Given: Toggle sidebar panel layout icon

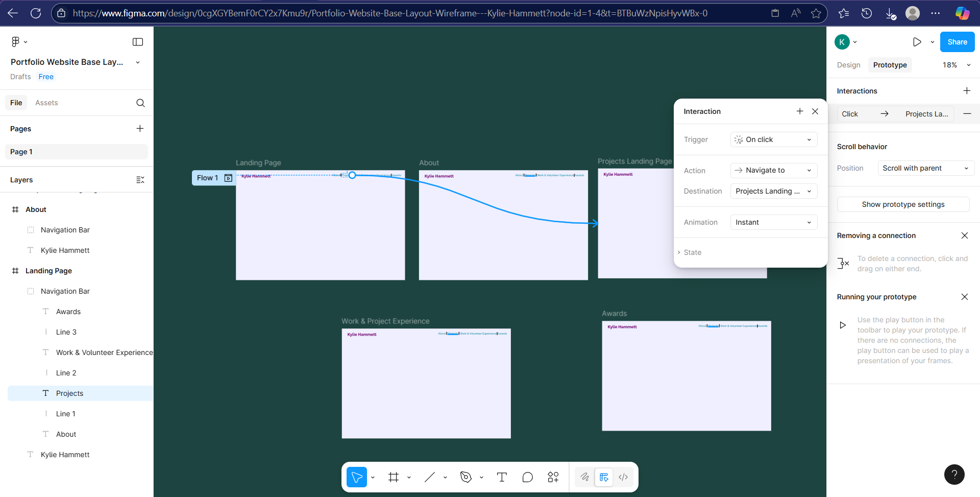Looking at the screenshot, I should tap(138, 42).
